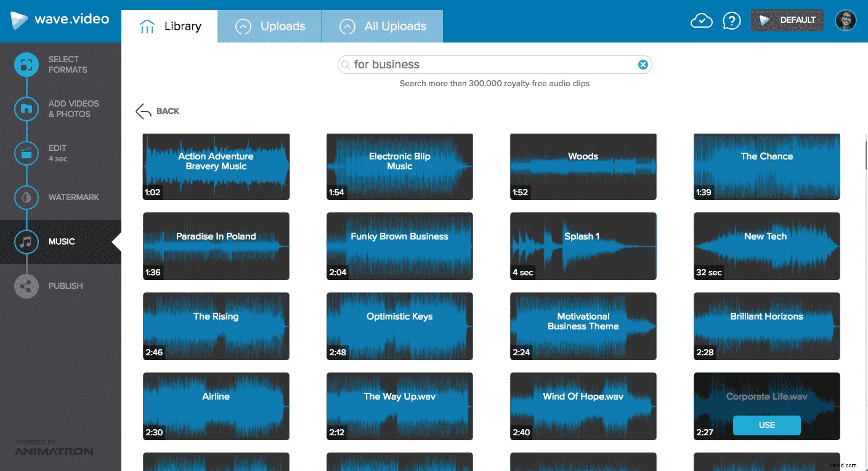
Task: Open the Default brand dropdown
Action: pos(787,20)
